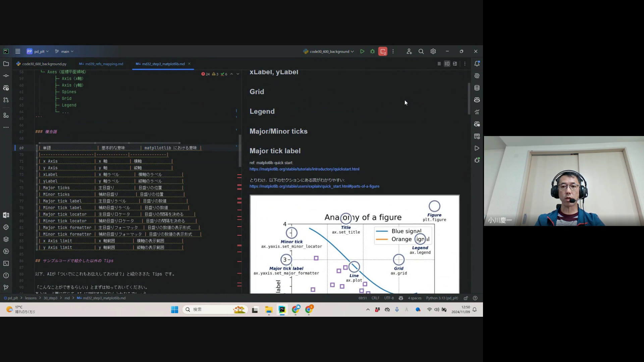Click the Search Everywhere magnifier icon
The image size is (644, 362).
tap(421, 52)
